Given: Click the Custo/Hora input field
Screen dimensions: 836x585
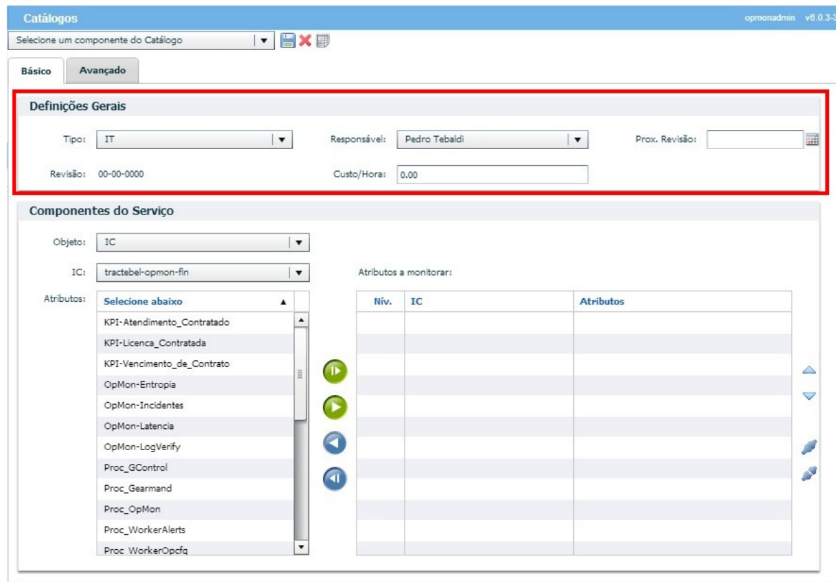Looking at the screenshot, I should 491,174.
